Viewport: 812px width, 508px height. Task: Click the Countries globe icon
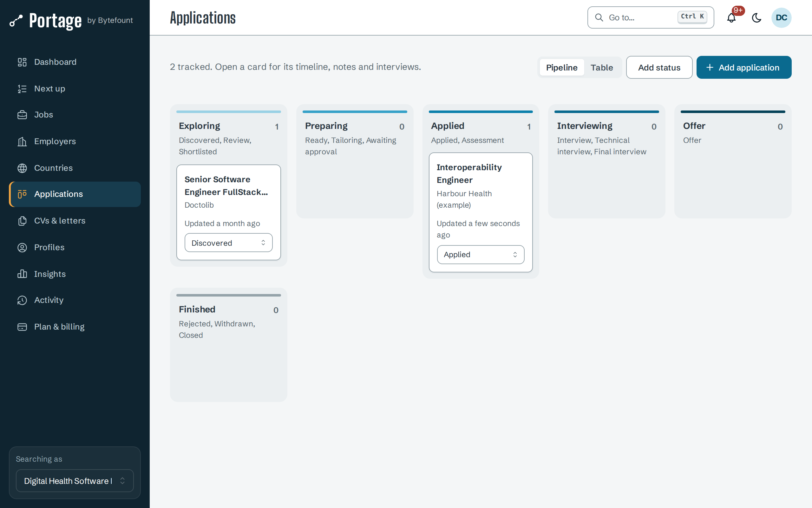pos(22,168)
